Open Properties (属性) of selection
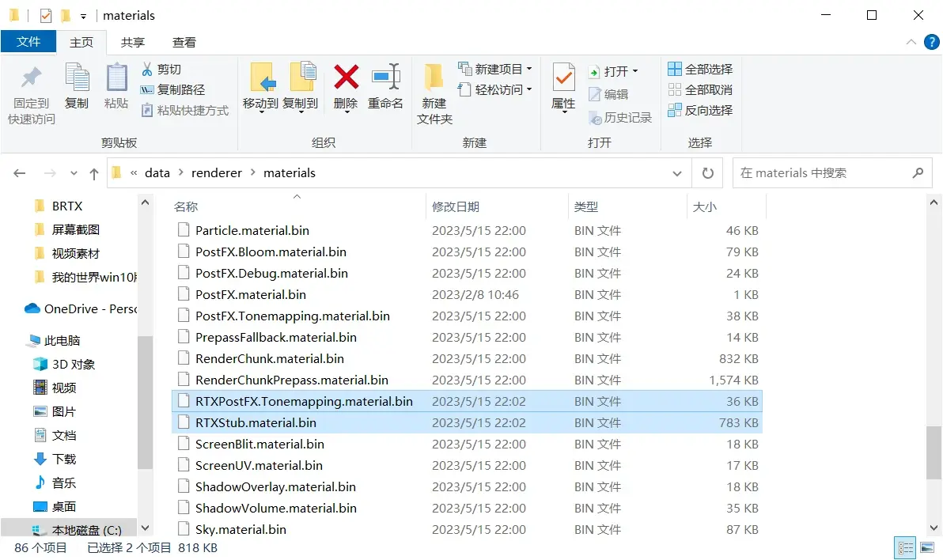Viewport: 943px width, 560px height. click(x=563, y=88)
